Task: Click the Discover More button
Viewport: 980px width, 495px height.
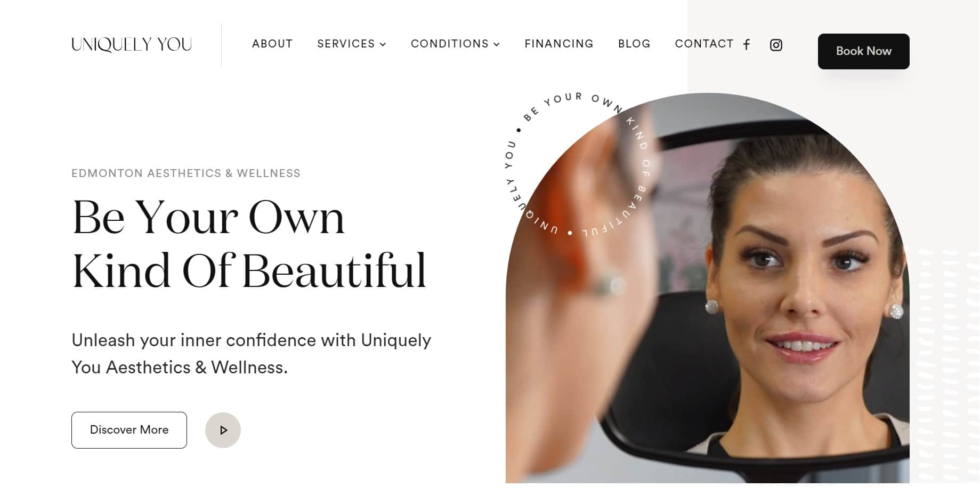Action: pyautogui.click(x=129, y=430)
